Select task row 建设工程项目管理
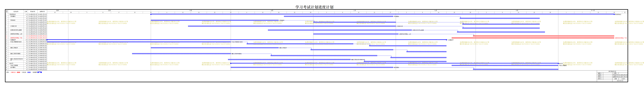 pyautogui.click(x=26, y=54)
